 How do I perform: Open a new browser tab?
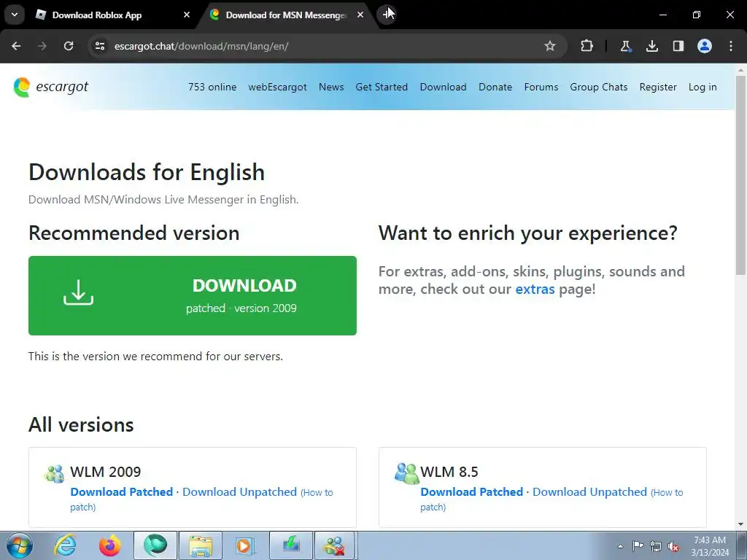point(387,15)
